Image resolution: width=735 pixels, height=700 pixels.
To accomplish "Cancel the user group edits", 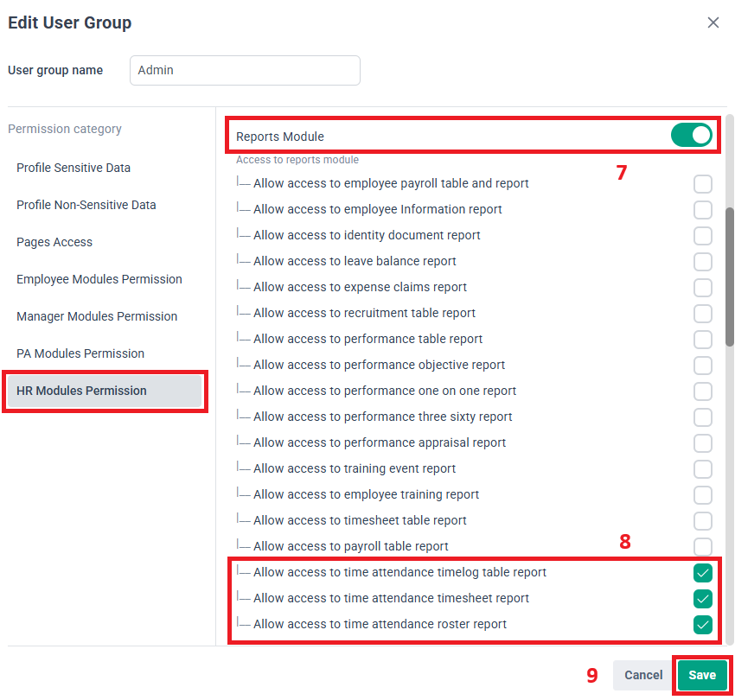I will tap(643, 675).
